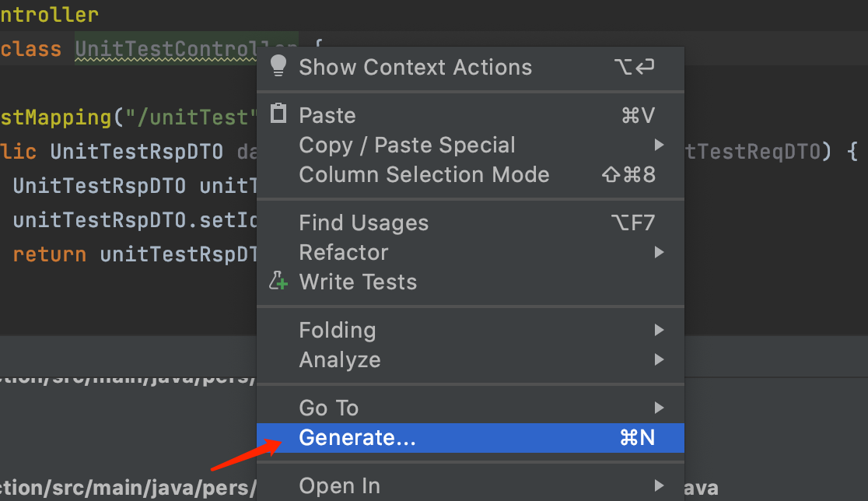Click the "/unitTest" mapping string
This screenshot has height=501, width=868.
[x=191, y=117]
